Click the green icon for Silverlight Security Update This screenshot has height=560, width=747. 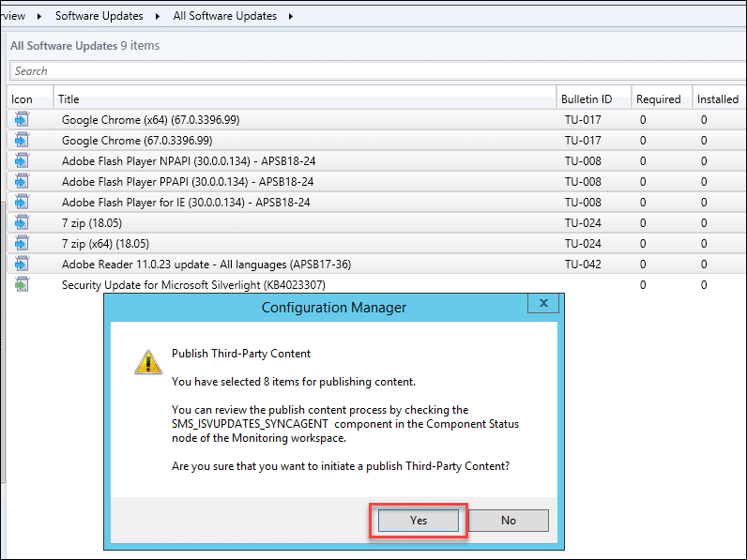click(x=22, y=284)
